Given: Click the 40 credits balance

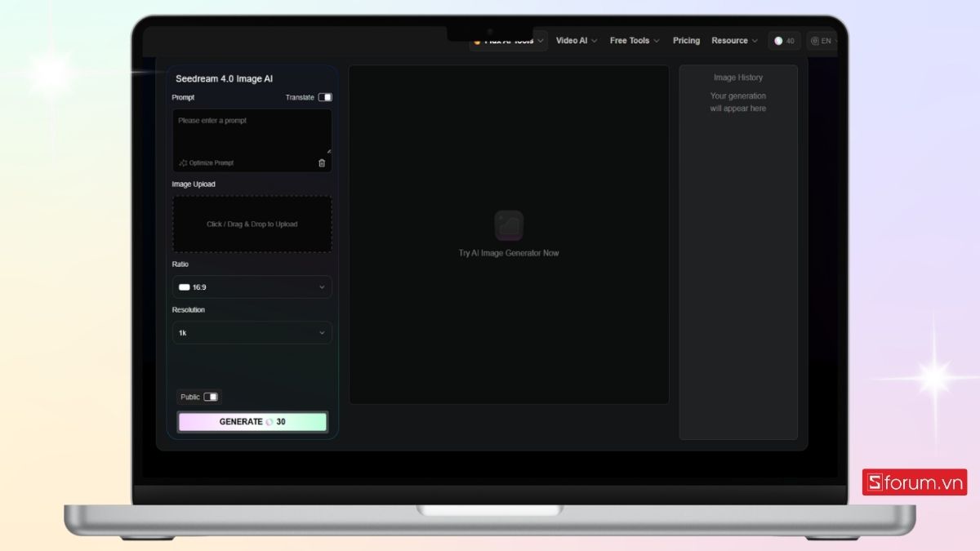Looking at the screenshot, I should pyautogui.click(x=784, y=41).
